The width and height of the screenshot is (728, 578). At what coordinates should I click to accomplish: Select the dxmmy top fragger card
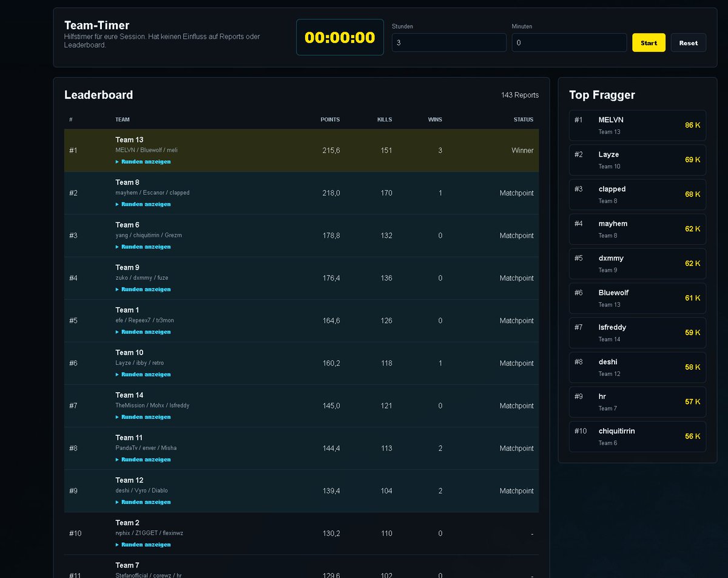click(638, 264)
